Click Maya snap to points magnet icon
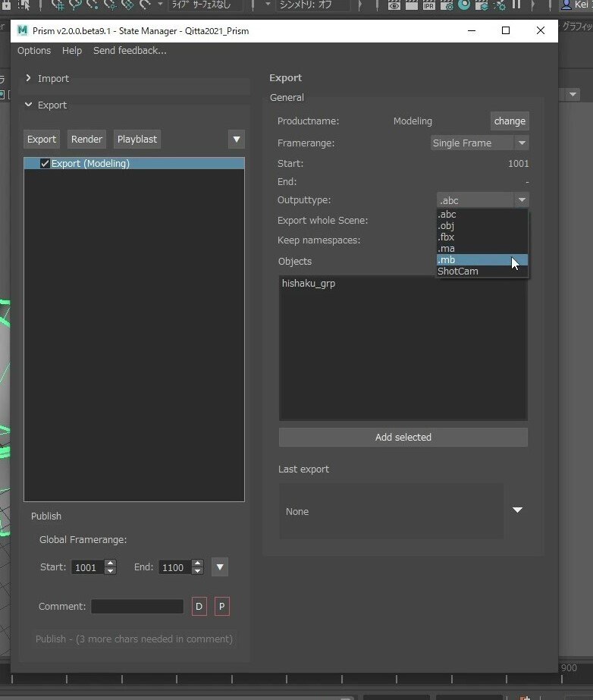593x700 pixels. 93,5
